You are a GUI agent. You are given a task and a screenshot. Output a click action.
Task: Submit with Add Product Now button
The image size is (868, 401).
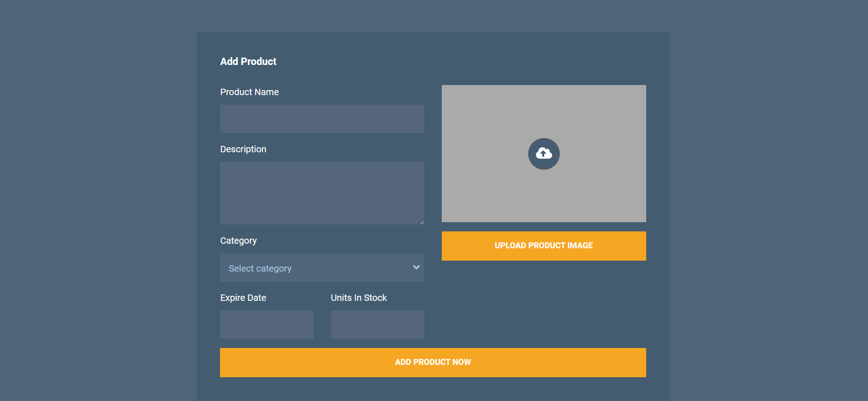tap(433, 362)
